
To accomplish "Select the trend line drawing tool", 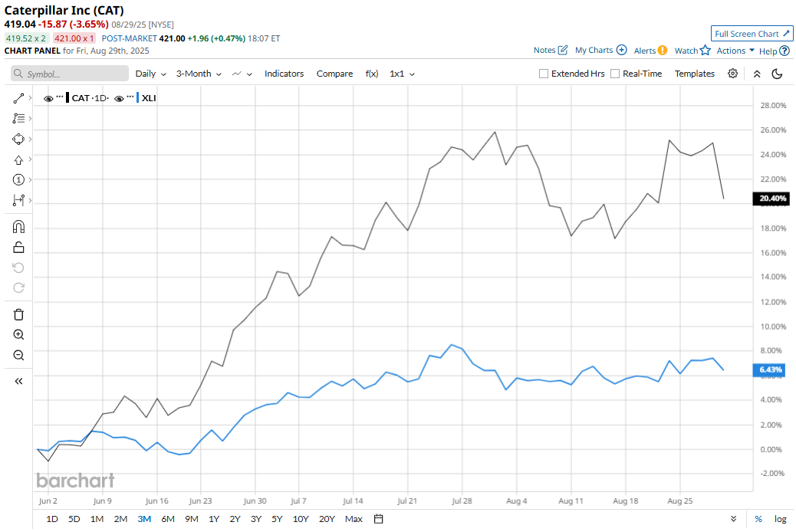I will tap(18, 98).
